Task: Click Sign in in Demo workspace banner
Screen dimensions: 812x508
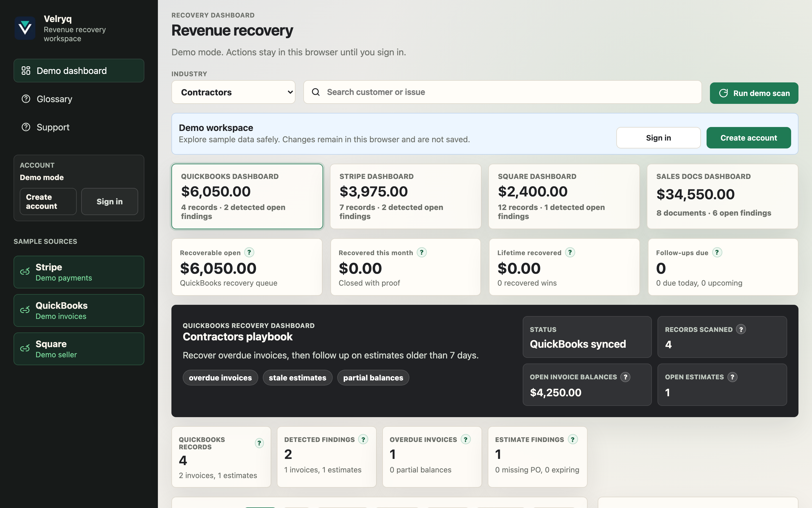Action: (x=658, y=138)
